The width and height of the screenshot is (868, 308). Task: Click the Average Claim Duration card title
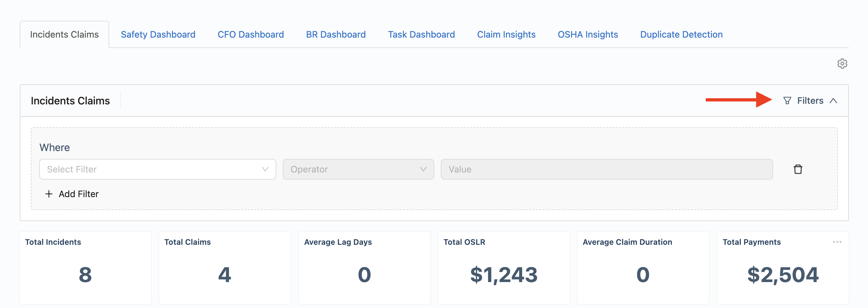[x=627, y=242]
